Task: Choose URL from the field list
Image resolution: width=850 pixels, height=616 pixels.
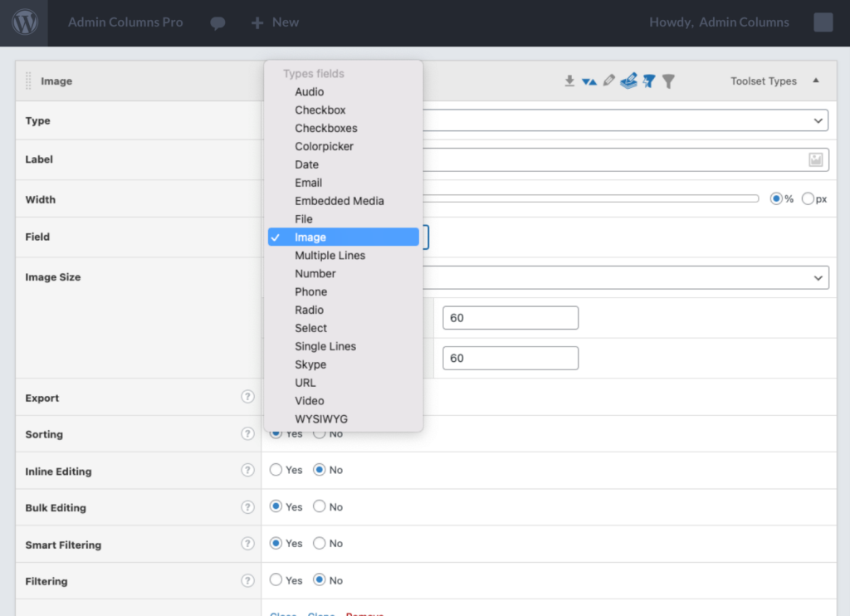Action: (343, 383)
